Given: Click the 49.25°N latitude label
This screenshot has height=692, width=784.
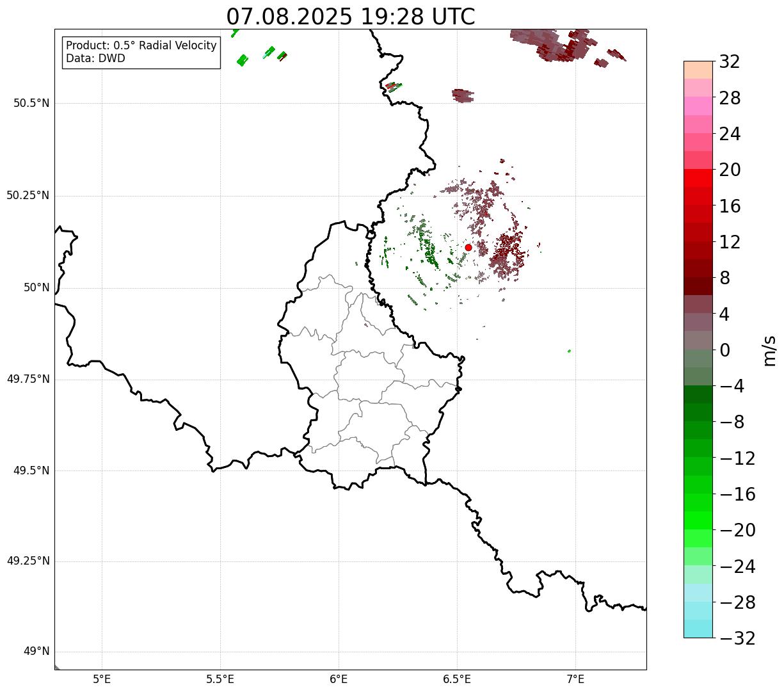Looking at the screenshot, I should tap(28, 561).
